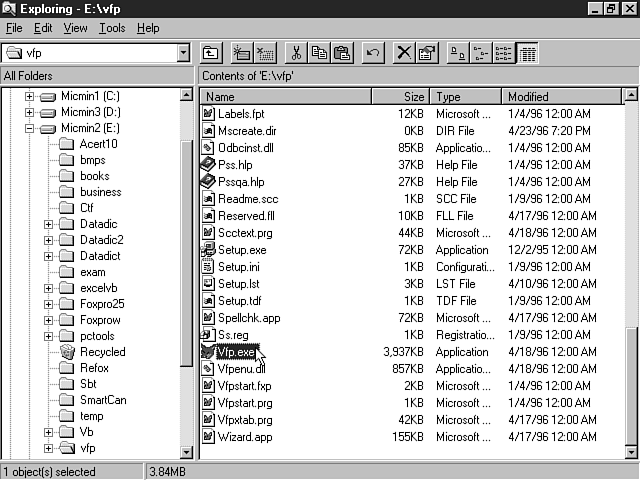The height and width of the screenshot is (480, 640).
Task: Switch to Large Icons view
Action: (x=457, y=53)
